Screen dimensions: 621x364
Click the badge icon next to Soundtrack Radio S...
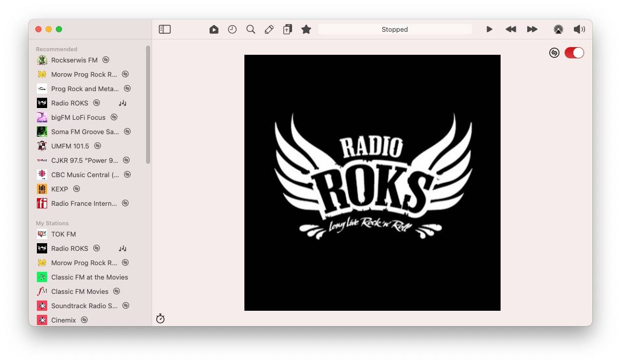click(126, 306)
